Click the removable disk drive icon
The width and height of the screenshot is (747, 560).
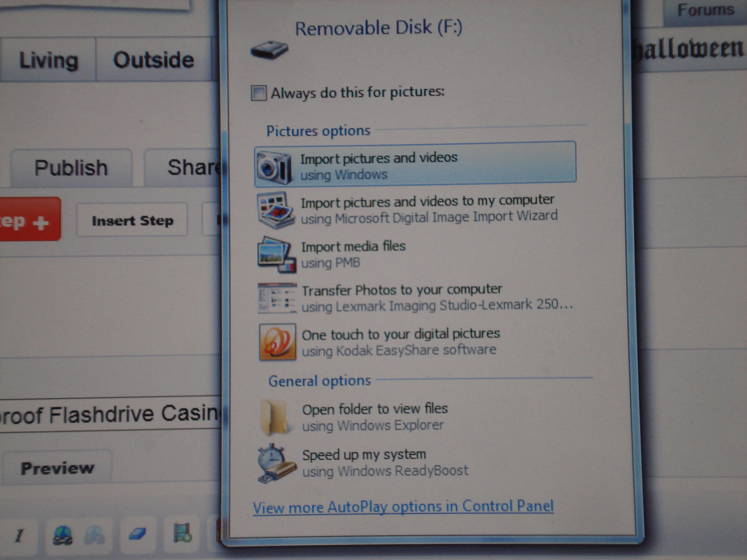coord(269,50)
